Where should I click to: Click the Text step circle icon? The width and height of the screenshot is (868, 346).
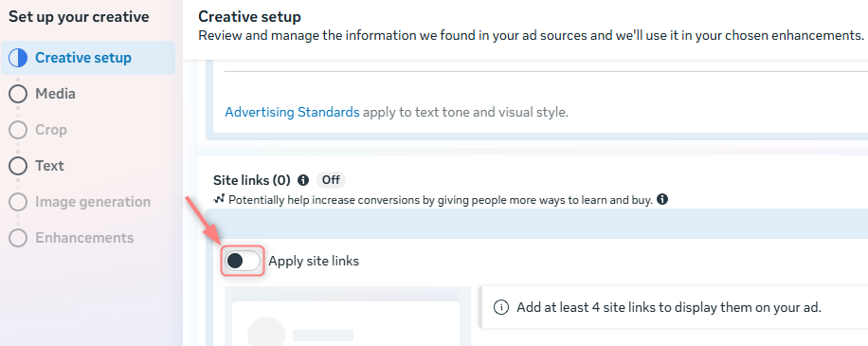click(18, 166)
